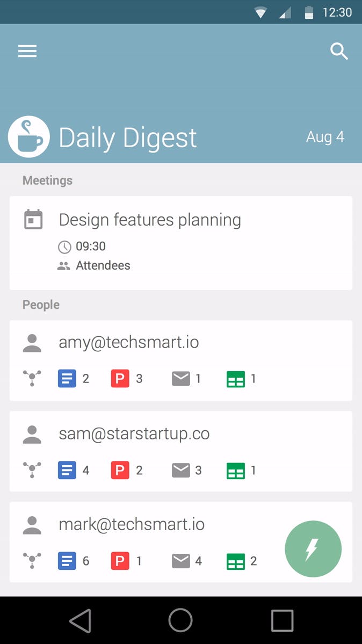Viewport: 362px width, 644px height.
Task: Click mark@techsmart.io's connections graph icon
Action: coord(32,561)
